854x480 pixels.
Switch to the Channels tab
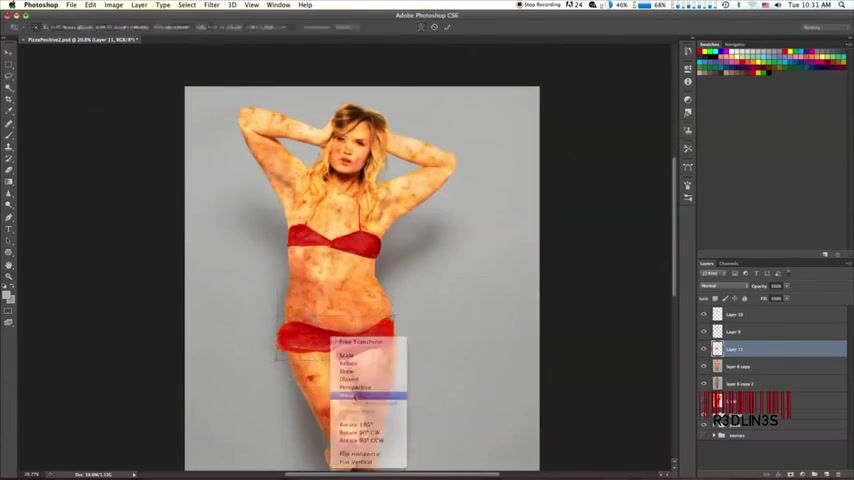click(729, 263)
